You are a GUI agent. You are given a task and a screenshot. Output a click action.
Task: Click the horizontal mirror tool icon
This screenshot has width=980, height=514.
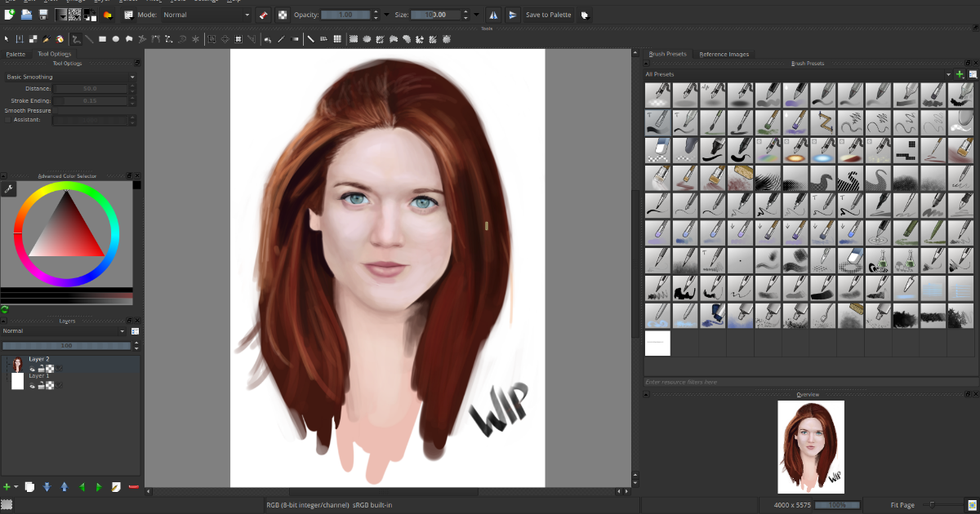pos(493,15)
